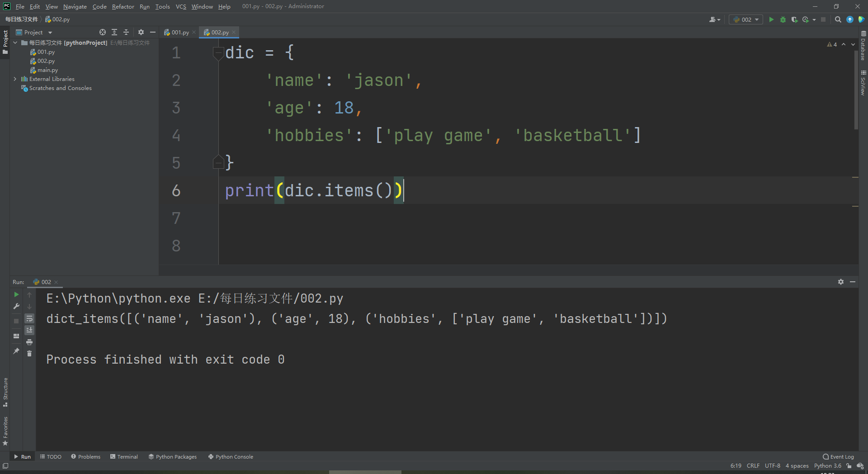
Task: Open the File menu
Action: click(x=20, y=6)
